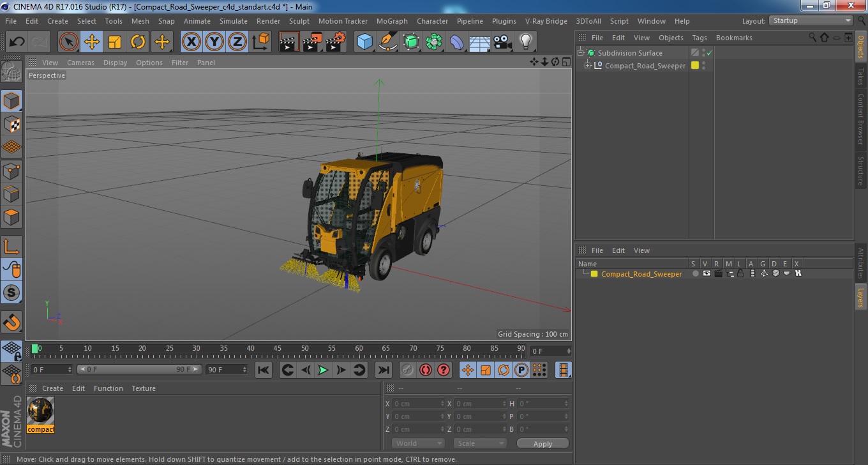Toggle Subdivision Surface enable checkmark
Image resolution: width=868 pixels, height=465 pixels.
click(709, 53)
